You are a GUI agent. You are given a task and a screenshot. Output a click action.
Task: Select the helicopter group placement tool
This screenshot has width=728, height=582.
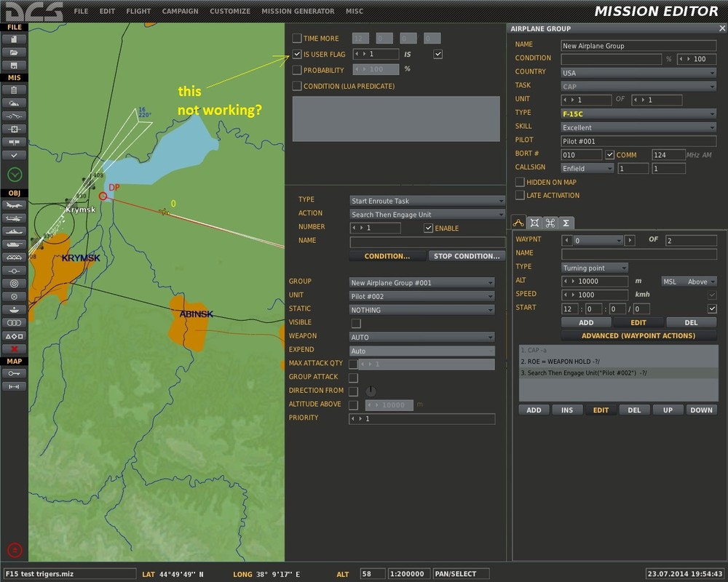click(15, 218)
